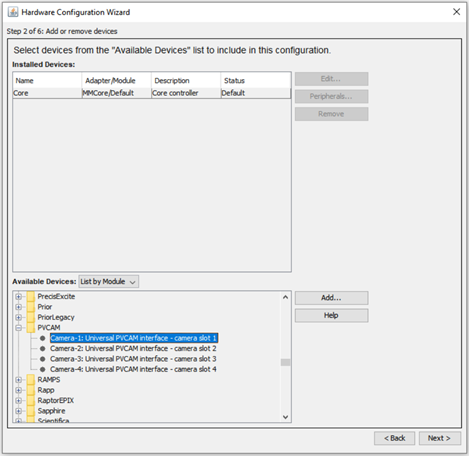This screenshot has width=469, height=456.
Task: Click the Add... button
Action: click(x=331, y=298)
